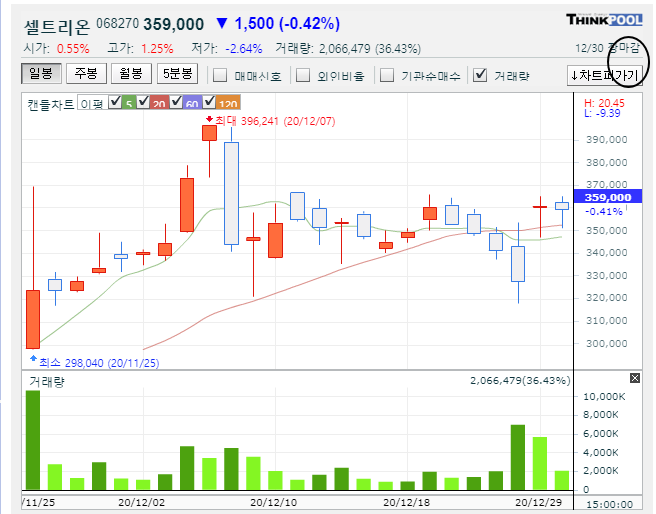Click the 캔들차트 label
Viewport: 656px width, 514px height.
[51, 104]
